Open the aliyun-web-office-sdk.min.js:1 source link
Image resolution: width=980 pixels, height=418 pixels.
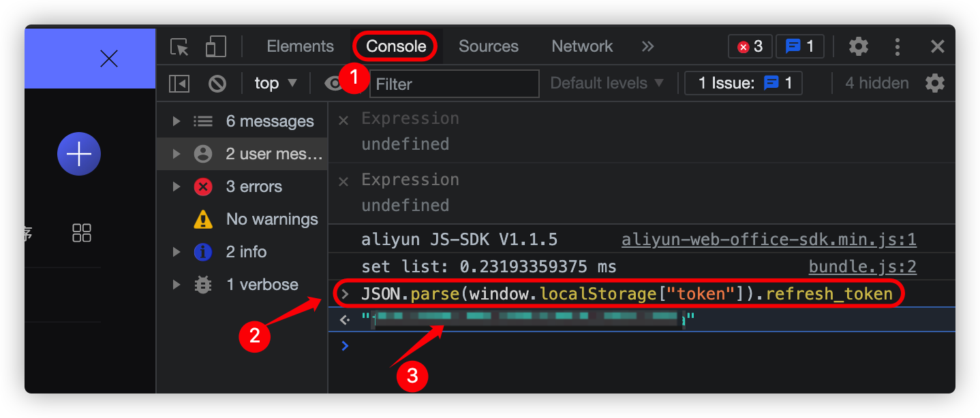coord(769,240)
